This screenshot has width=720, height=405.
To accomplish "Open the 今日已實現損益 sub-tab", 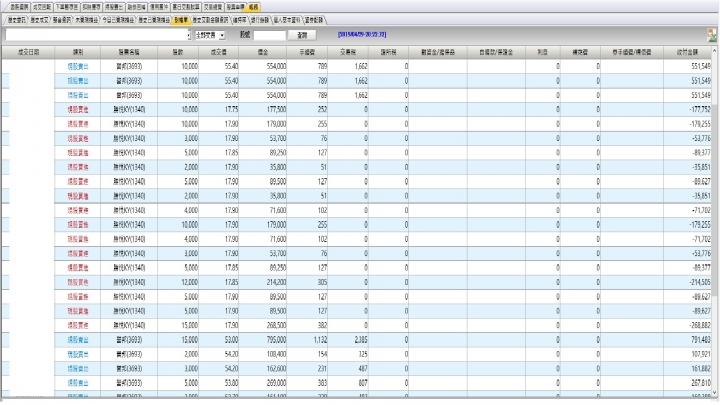I will (x=118, y=20).
